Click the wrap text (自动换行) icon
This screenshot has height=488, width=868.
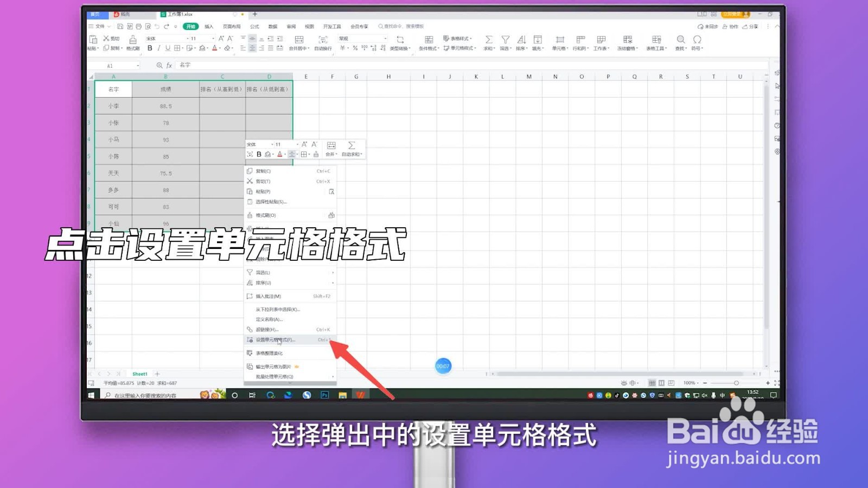tap(323, 40)
